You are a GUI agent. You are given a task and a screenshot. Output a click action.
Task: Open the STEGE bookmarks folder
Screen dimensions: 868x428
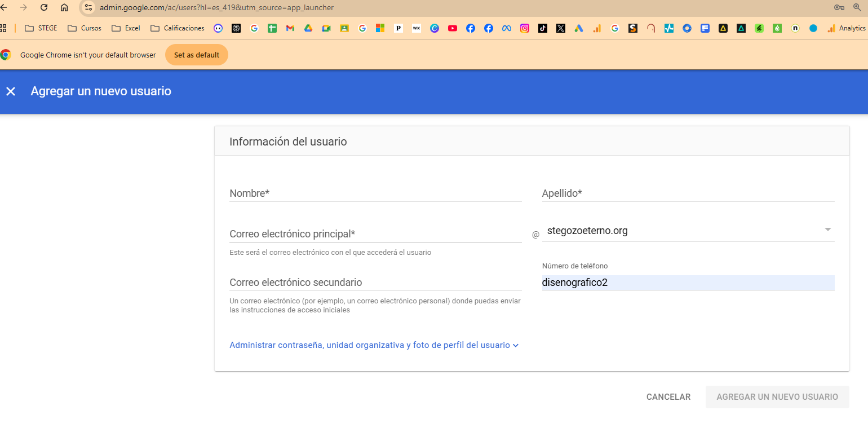41,28
